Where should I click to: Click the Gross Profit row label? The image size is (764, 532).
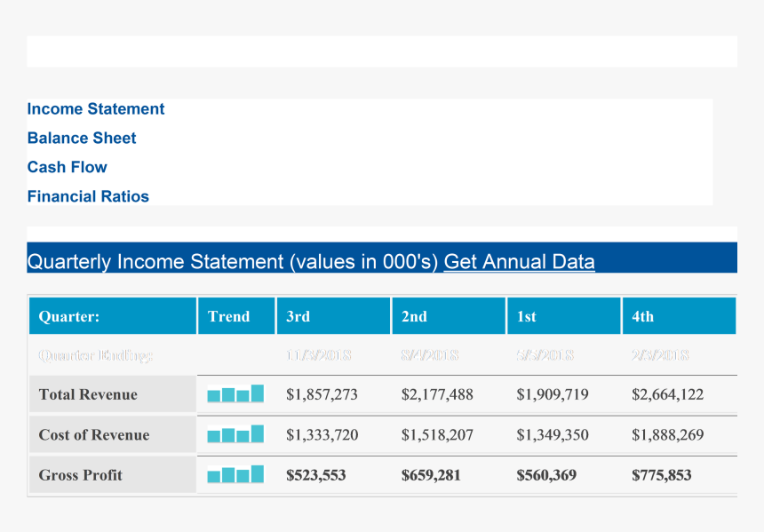[81, 475]
